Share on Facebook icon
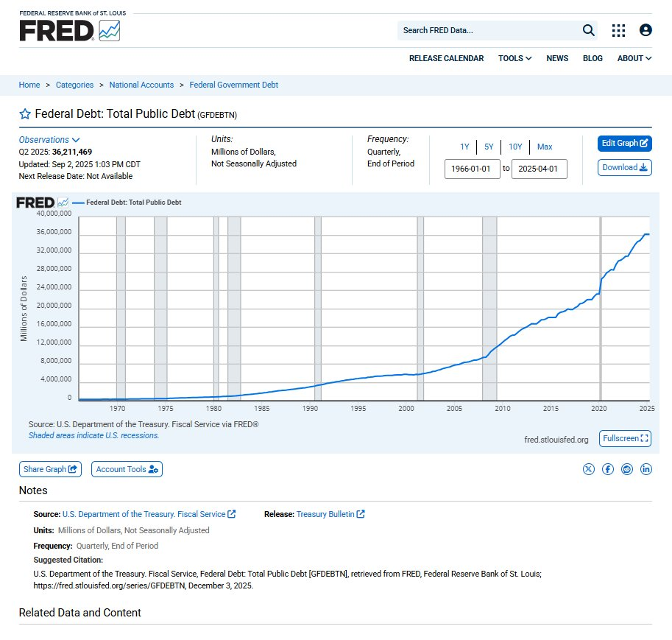The image size is (672, 640). pyautogui.click(x=608, y=469)
